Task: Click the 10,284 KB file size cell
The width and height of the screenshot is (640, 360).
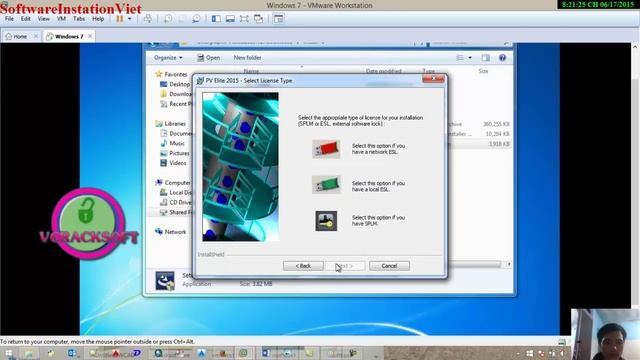Action: click(x=498, y=134)
